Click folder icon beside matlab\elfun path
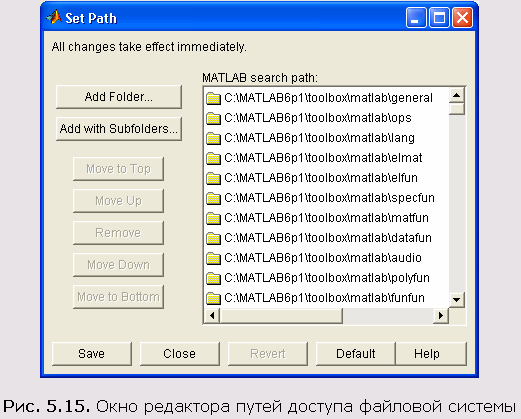The height and width of the screenshot is (419, 521). coord(213,178)
